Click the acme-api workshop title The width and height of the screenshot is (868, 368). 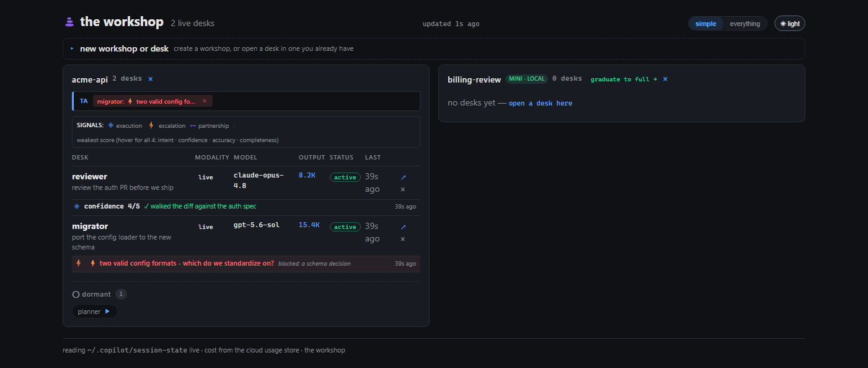pos(90,79)
